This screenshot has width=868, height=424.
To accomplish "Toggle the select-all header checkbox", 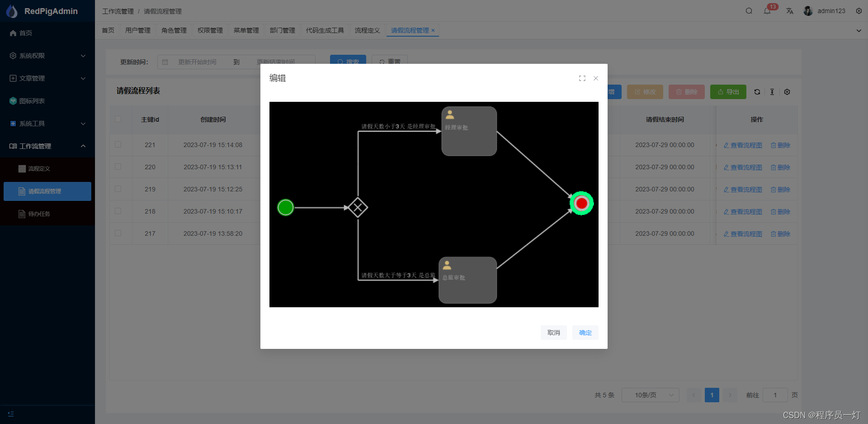I will coord(118,119).
